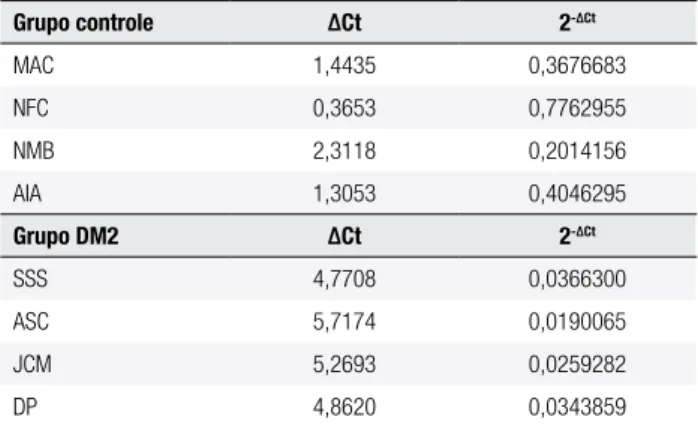The width and height of the screenshot is (698, 426).
Task: Click ΔCt value 5,2693
Action: [344, 365]
